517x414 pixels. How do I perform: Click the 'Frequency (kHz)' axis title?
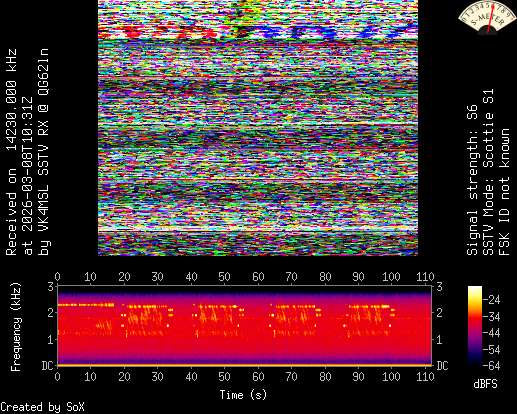point(15,327)
